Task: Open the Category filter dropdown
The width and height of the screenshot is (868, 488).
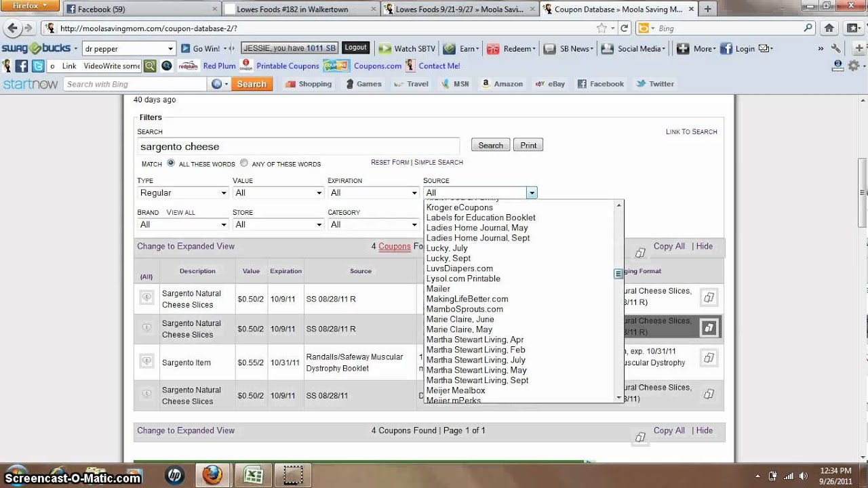Action: (x=373, y=224)
